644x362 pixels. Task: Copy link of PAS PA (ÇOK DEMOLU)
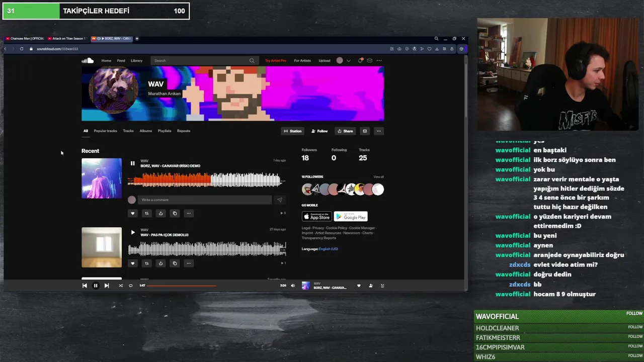[x=175, y=263]
